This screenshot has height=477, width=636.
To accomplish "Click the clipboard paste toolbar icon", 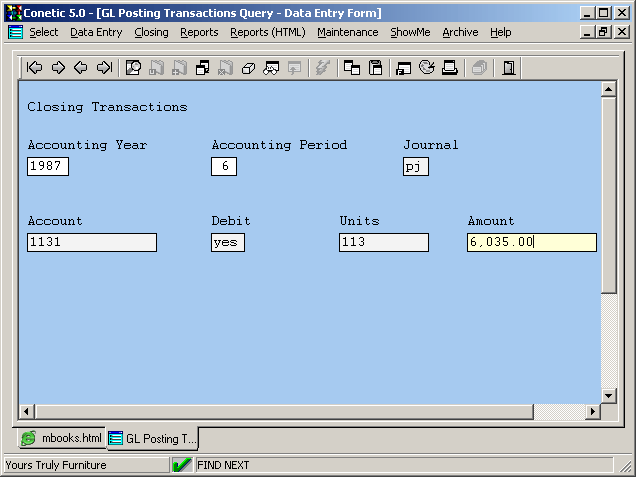I will coord(376,68).
